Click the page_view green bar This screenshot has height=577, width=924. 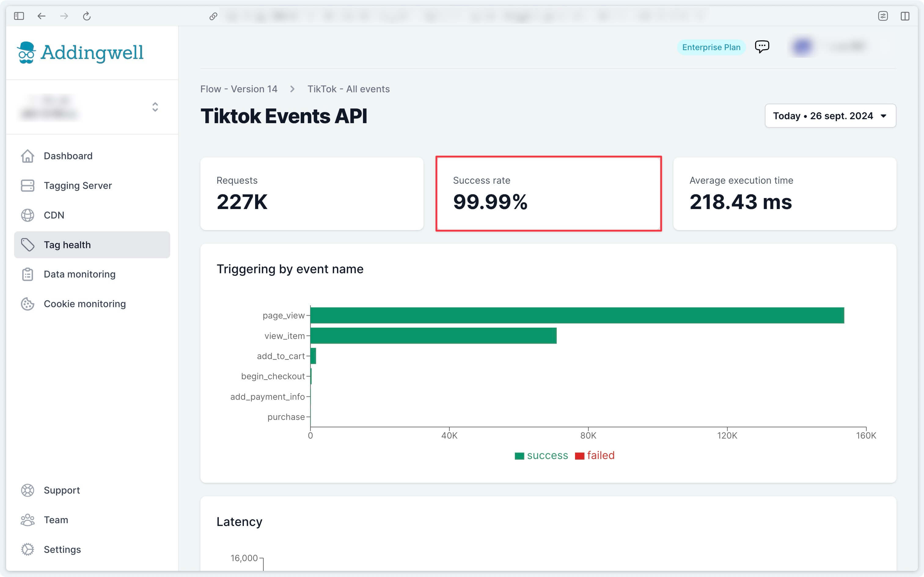tap(577, 315)
